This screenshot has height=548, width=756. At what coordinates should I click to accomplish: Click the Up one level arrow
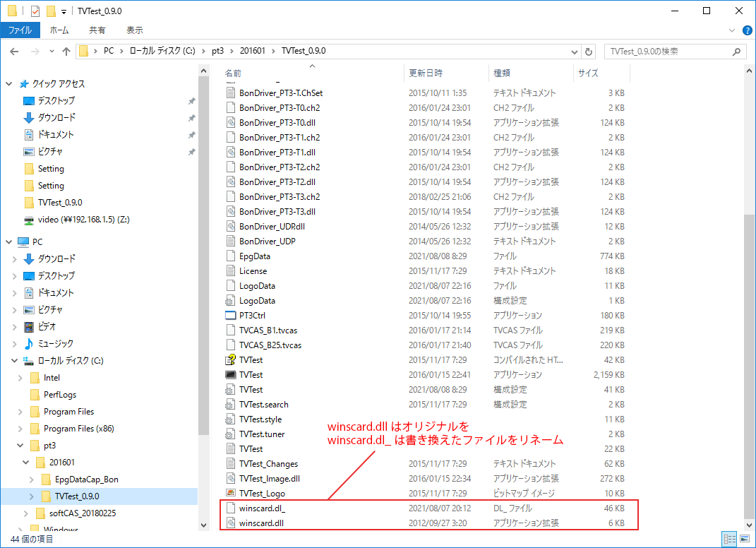(x=66, y=51)
